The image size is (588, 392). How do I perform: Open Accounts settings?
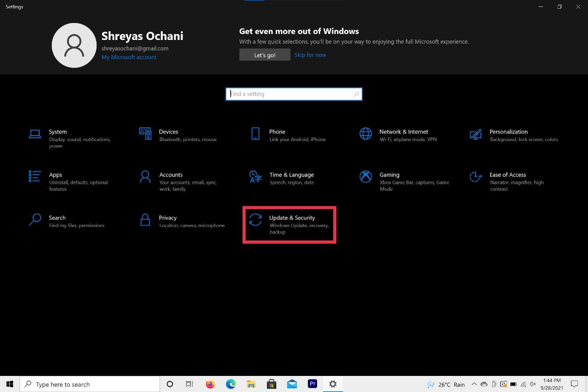pyautogui.click(x=179, y=182)
